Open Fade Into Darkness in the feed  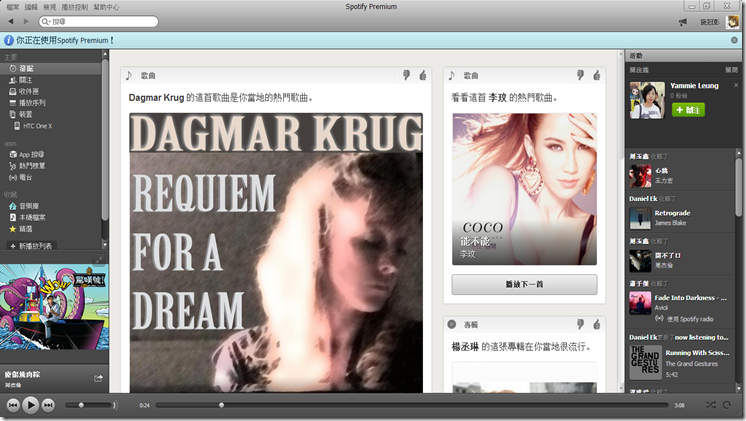tap(690, 298)
